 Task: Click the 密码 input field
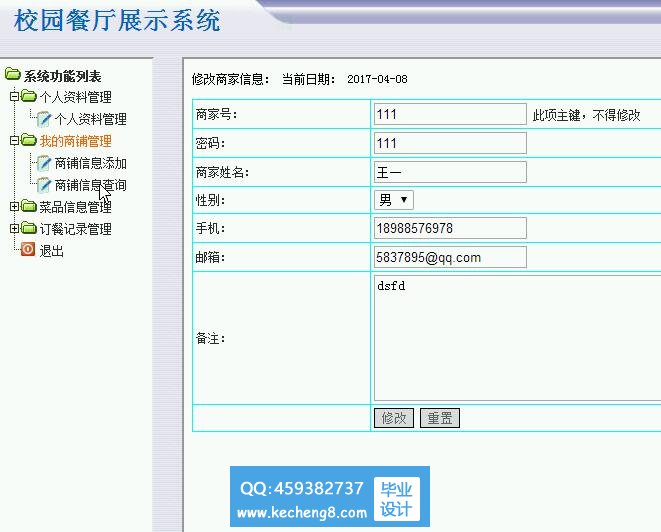point(450,143)
